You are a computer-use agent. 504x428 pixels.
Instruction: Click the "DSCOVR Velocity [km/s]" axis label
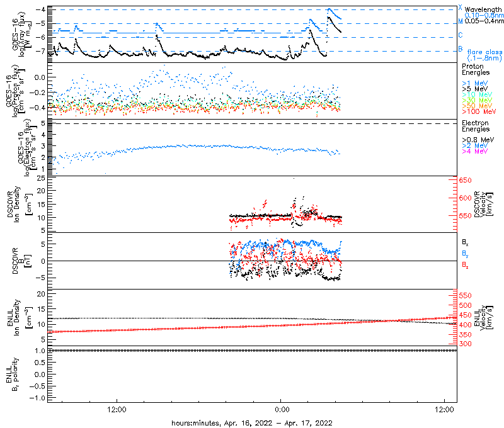tap(483, 204)
